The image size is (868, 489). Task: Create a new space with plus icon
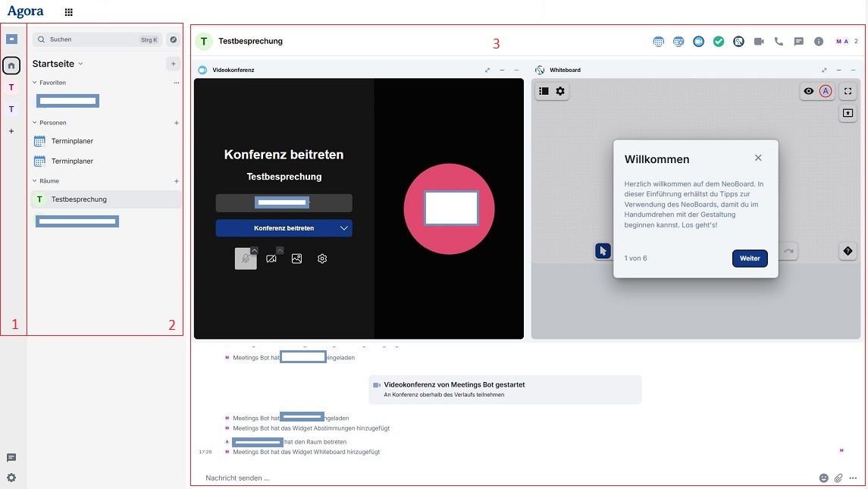tap(11, 131)
